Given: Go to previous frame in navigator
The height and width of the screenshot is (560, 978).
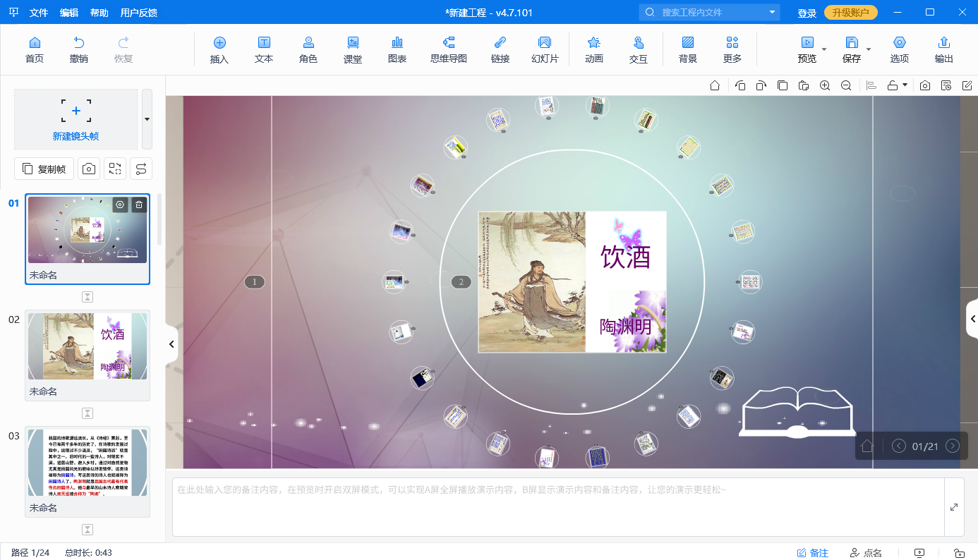Looking at the screenshot, I should [899, 446].
